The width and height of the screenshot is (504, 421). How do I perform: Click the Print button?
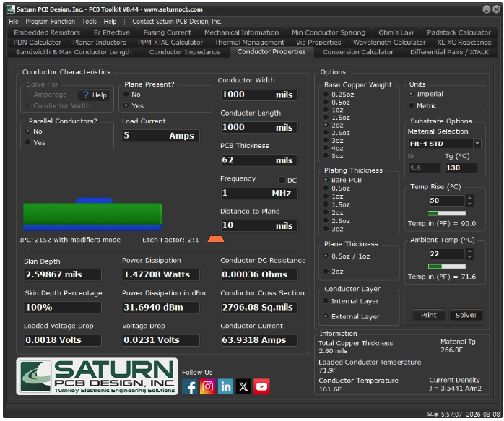[x=429, y=315]
